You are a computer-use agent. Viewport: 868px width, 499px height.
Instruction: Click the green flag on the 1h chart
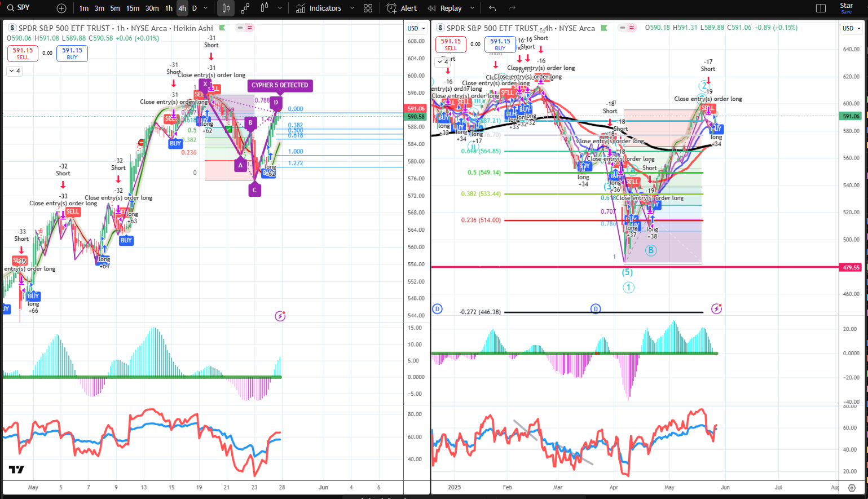[222, 28]
